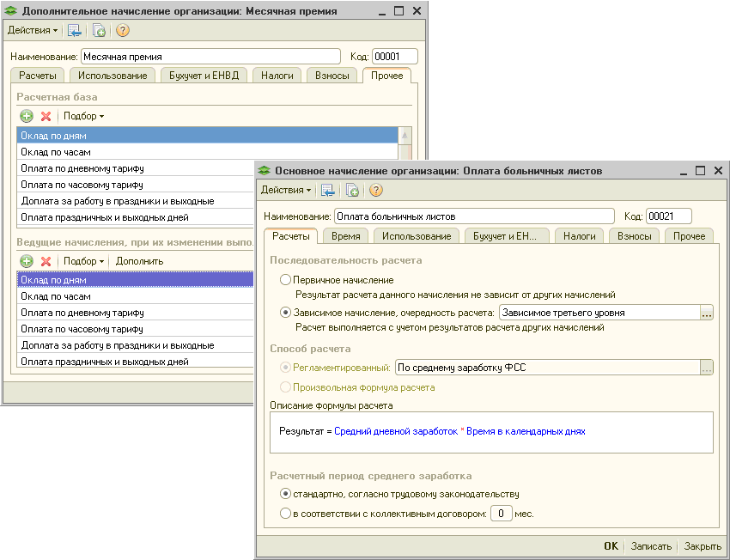The image size is (730, 560).
Task: Click Записать button
Action: 651,546
